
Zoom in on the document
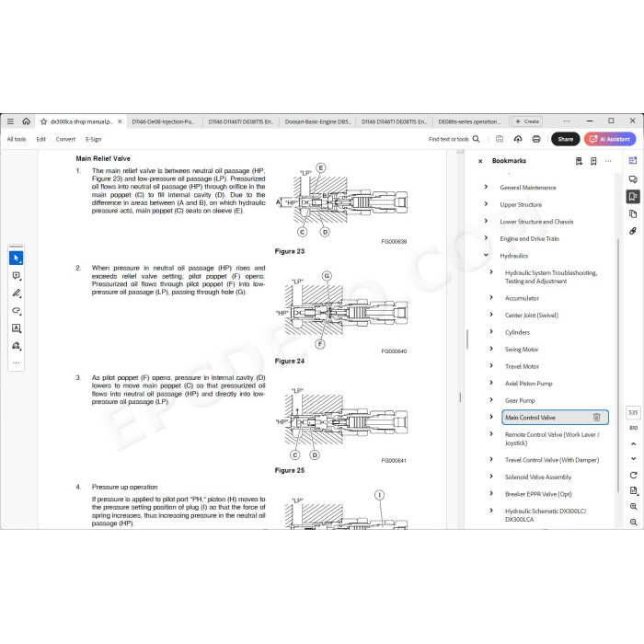click(633, 506)
